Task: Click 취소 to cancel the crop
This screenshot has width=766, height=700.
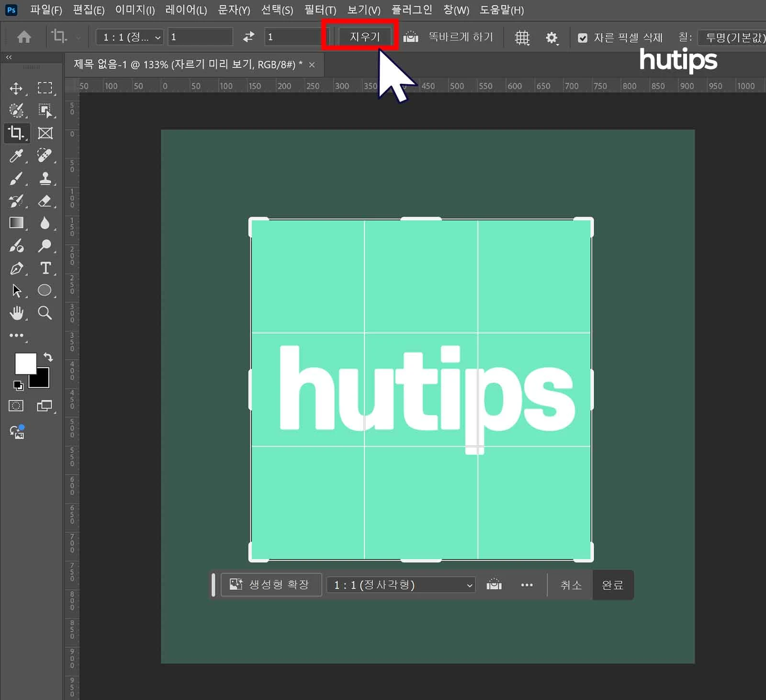Action: coord(571,585)
